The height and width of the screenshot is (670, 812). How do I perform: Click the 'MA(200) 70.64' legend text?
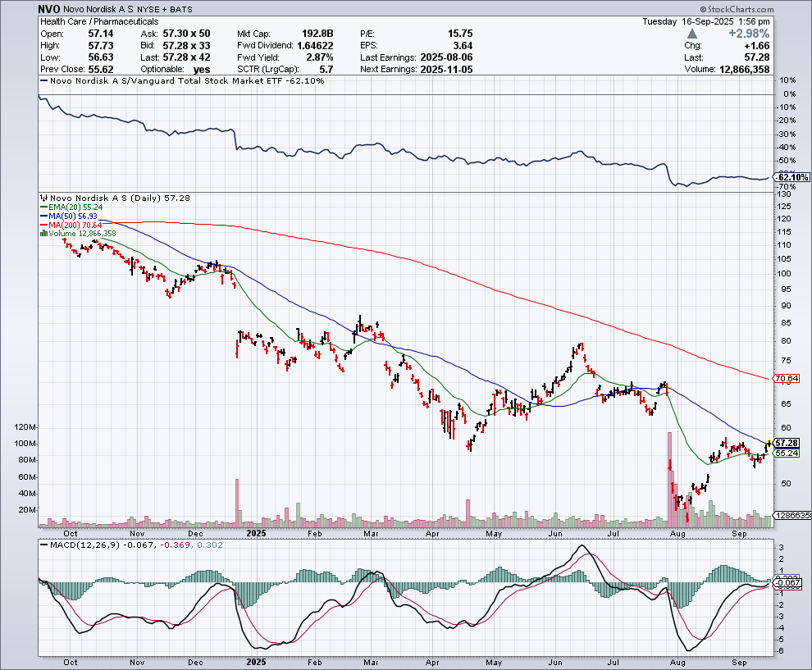[75, 225]
